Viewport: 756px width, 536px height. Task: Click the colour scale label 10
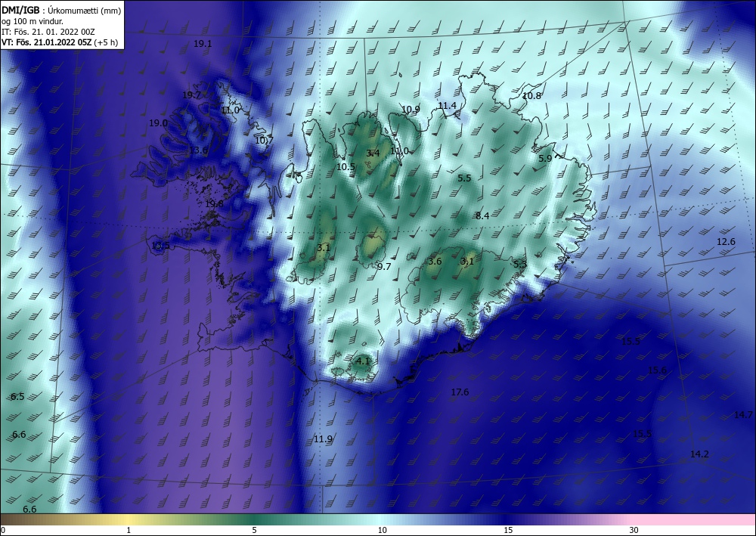pyautogui.click(x=382, y=530)
